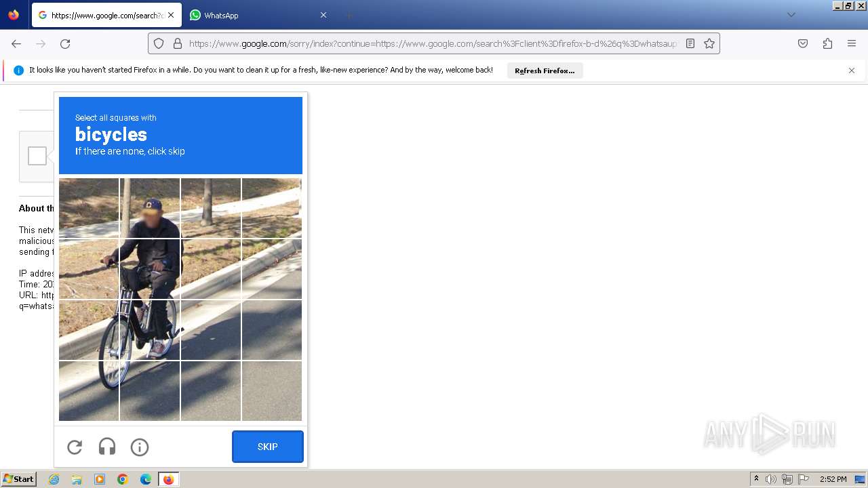The width and height of the screenshot is (868, 488).
Task: Open the media player taskbar icon
Action: [x=100, y=479]
